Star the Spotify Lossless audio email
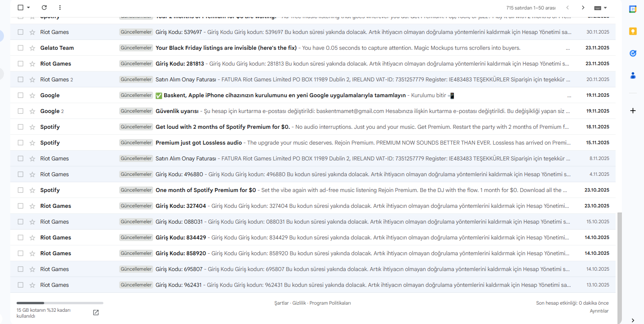Screen dimensions: 644x324 tap(32, 143)
